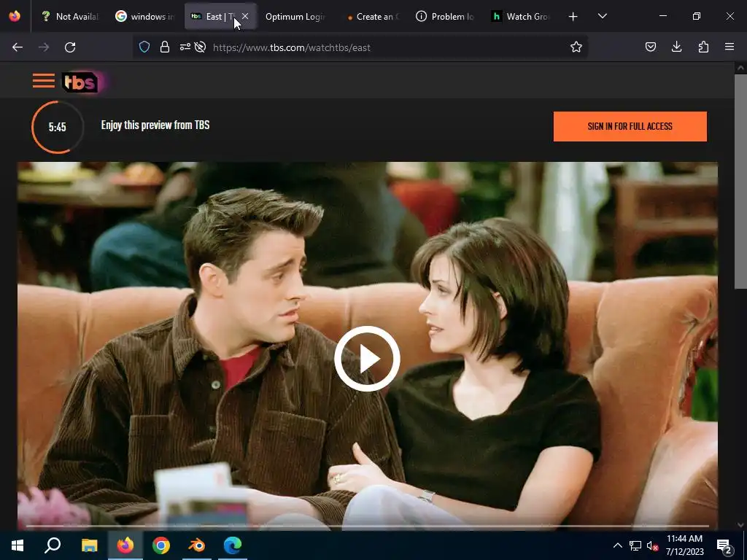Switch to the windows Google search tab
This screenshot has width=747, height=560.
click(145, 16)
